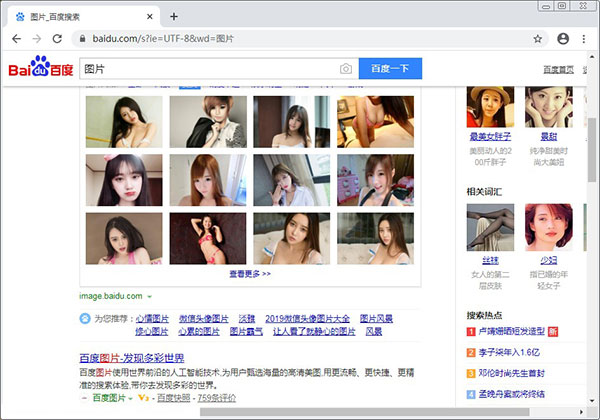Open hot search 李子柒年入1.6亿
600x420 pixels.
coord(509,352)
